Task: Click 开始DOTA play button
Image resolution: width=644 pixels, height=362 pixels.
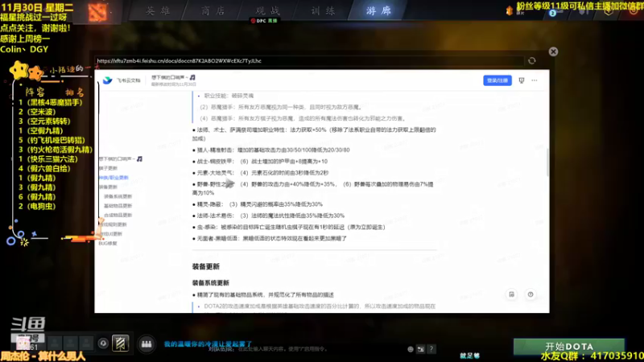Action: click(569, 346)
